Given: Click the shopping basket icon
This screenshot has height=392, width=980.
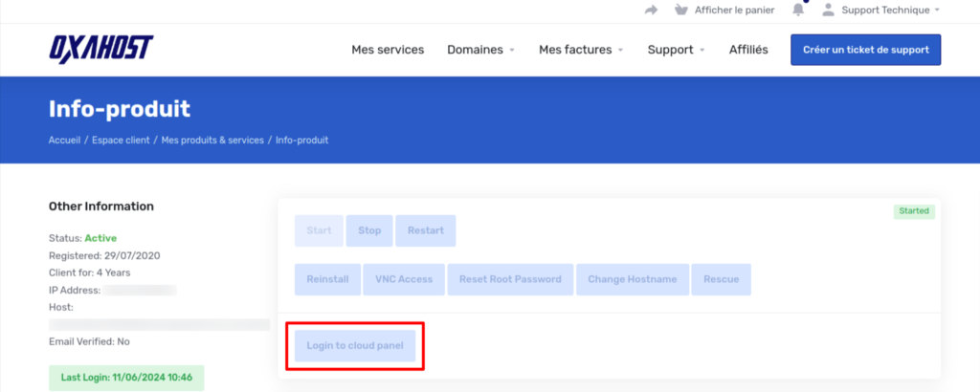Looking at the screenshot, I should pyautogui.click(x=680, y=10).
